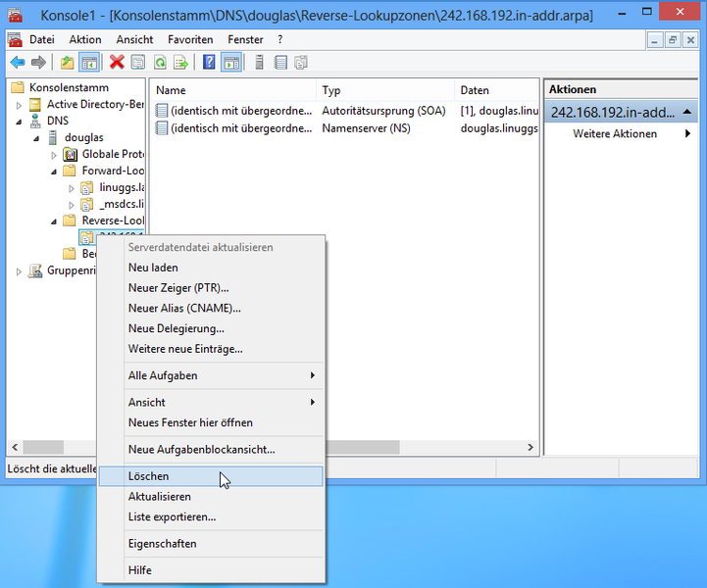This screenshot has width=707, height=588.
Task: Expand the Active Directory tree node
Action: [x=19, y=105]
